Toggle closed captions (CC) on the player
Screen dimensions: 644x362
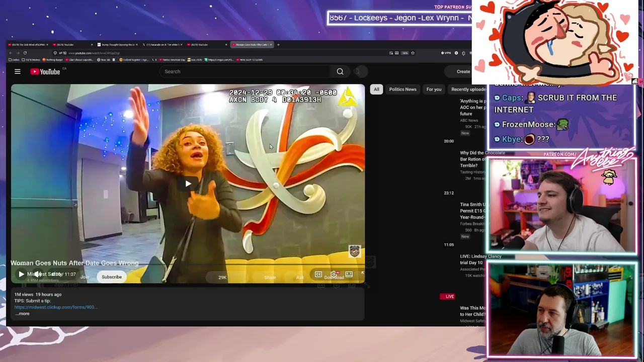click(318, 274)
